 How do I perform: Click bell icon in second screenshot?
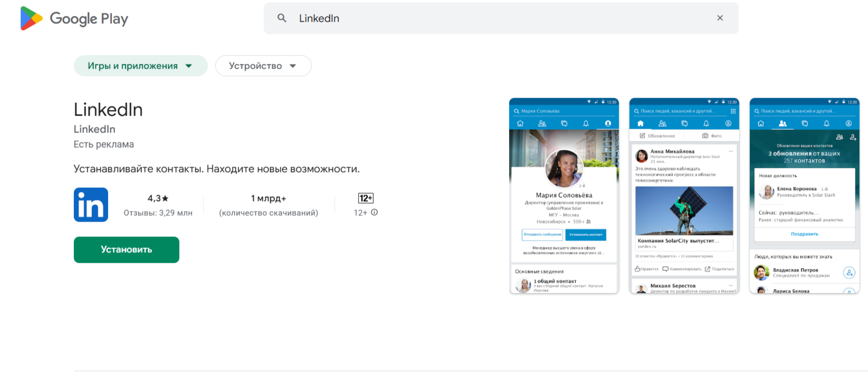point(706,123)
